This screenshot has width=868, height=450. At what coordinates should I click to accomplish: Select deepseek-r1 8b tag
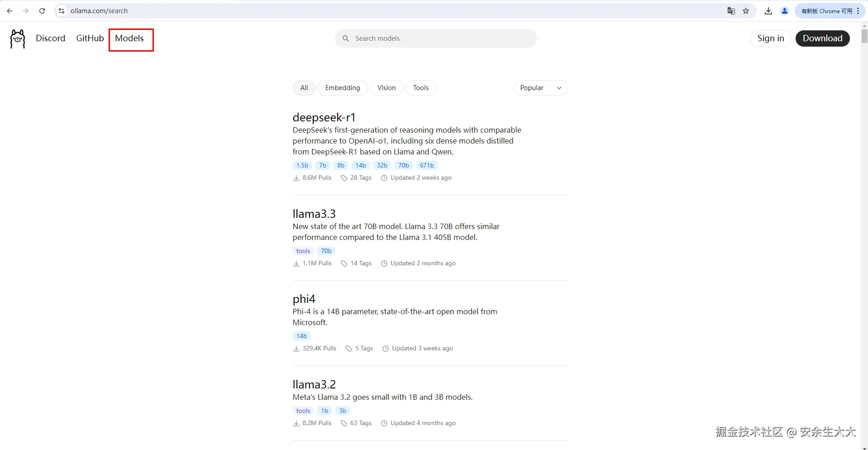341,165
